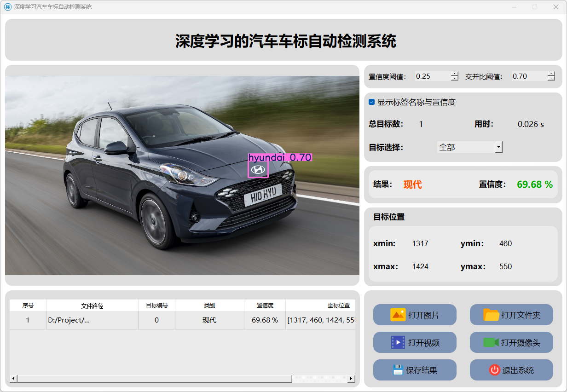The image size is (567, 392).
Task: Click the hyundai detection box on car image
Action: point(258,169)
